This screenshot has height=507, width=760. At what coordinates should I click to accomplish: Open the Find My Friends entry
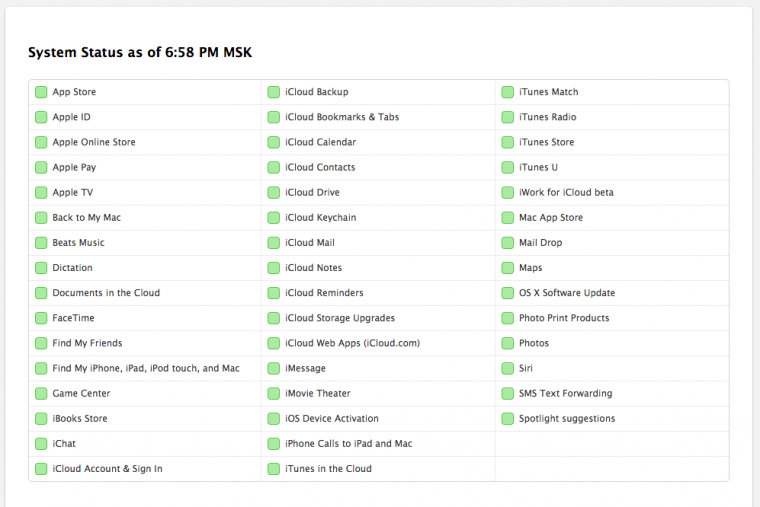point(87,343)
